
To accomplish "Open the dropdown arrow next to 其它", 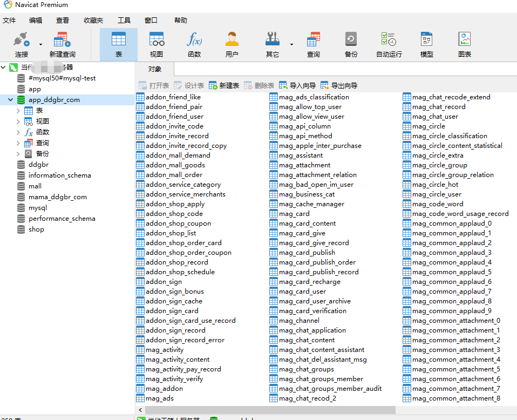I will pyautogui.click(x=291, y=45).
